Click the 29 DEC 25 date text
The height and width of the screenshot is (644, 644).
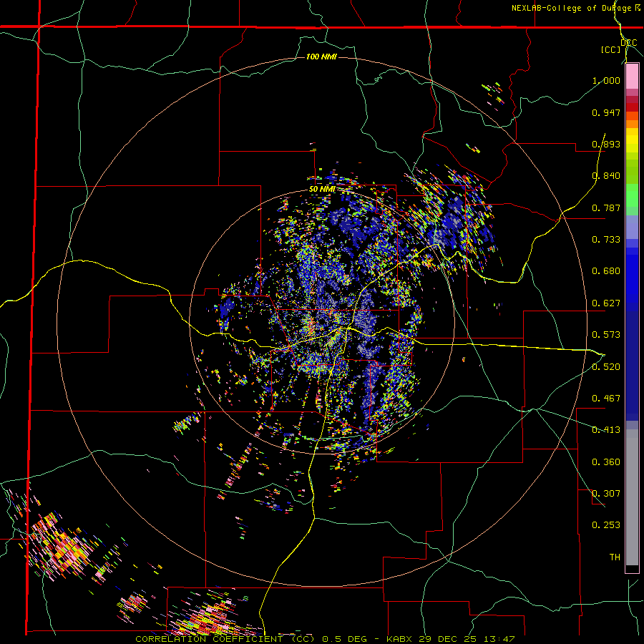(449, 639)
